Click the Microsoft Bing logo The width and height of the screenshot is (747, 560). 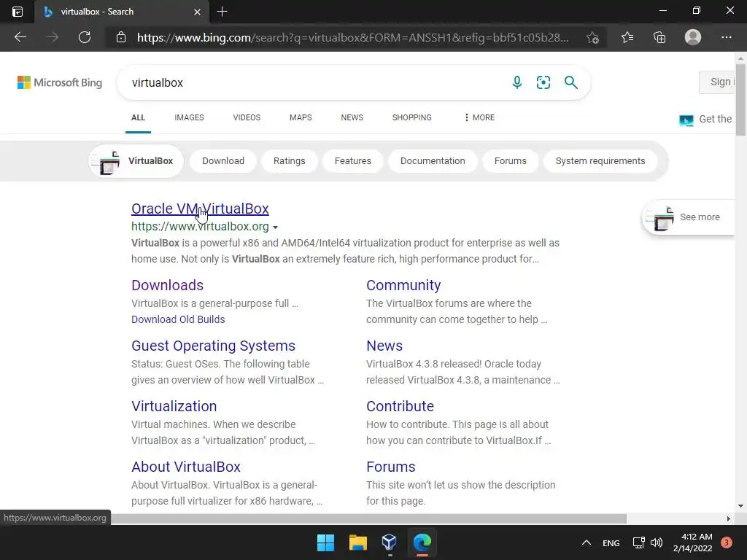click(60, 82)
